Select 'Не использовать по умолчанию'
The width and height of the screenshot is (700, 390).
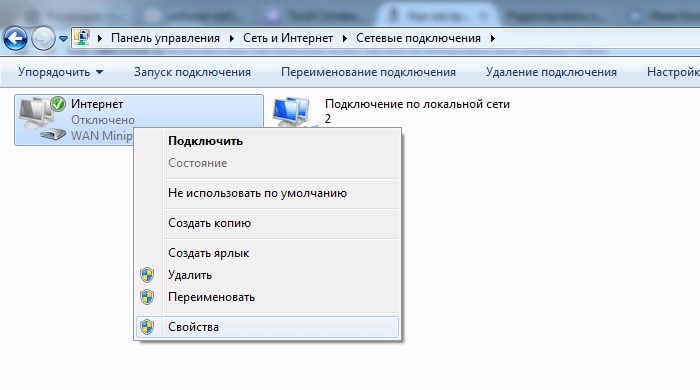click(267, 193)
